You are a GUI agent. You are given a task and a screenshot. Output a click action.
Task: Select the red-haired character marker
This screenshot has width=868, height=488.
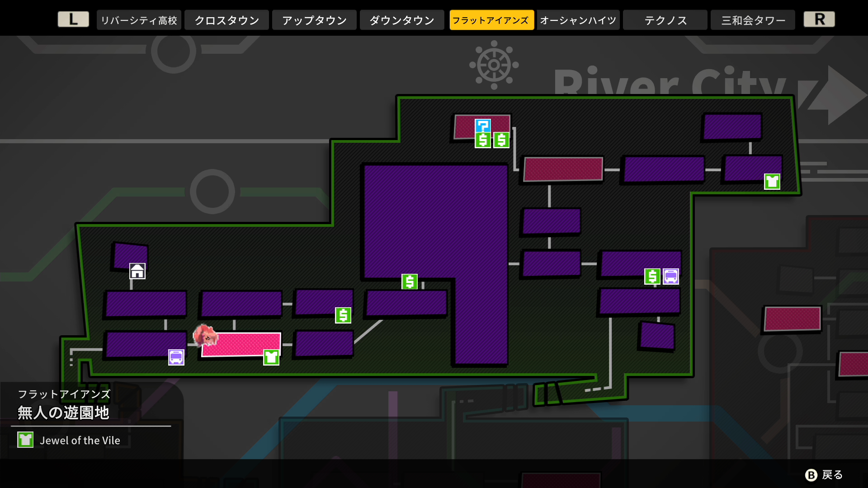click(x=205, y=336)
